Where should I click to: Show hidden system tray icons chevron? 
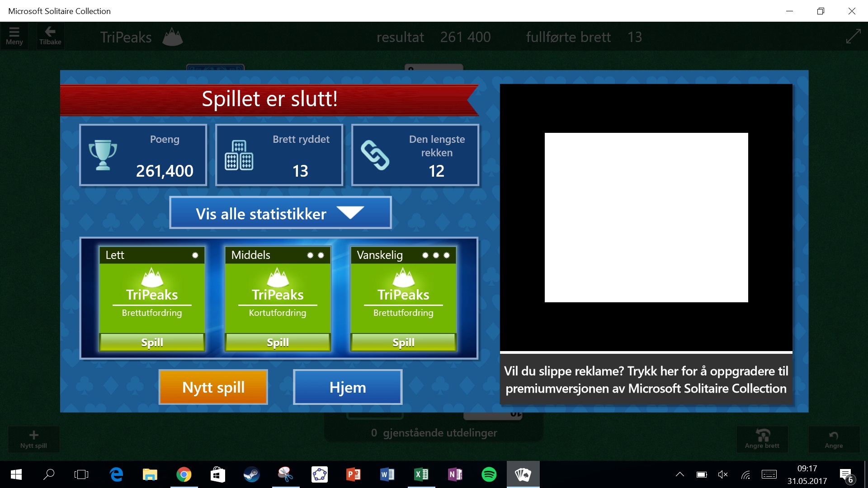pos(679,474)
